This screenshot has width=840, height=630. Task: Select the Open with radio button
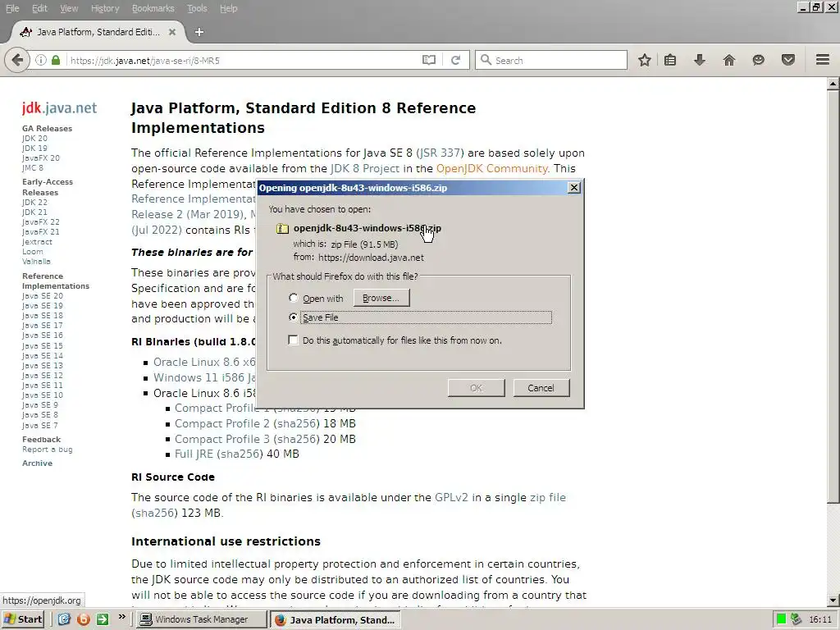click(x=293, y=298)
